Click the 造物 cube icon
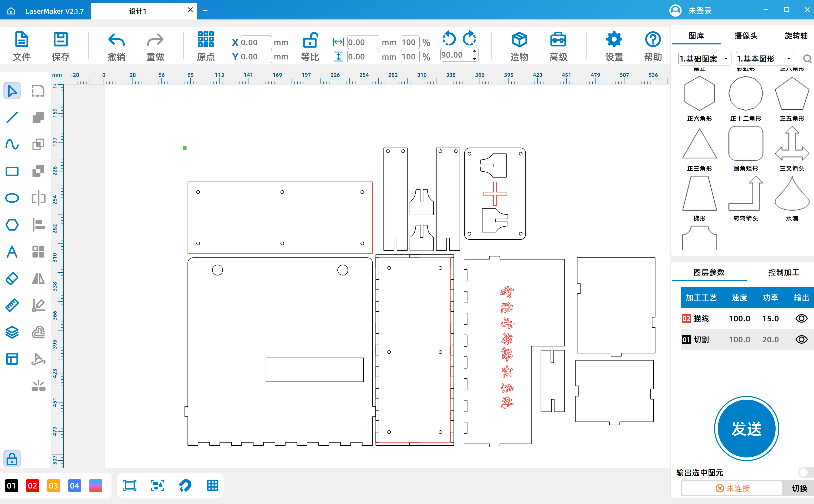This screenshot has height=504, width=814. (x=519, y=40)
